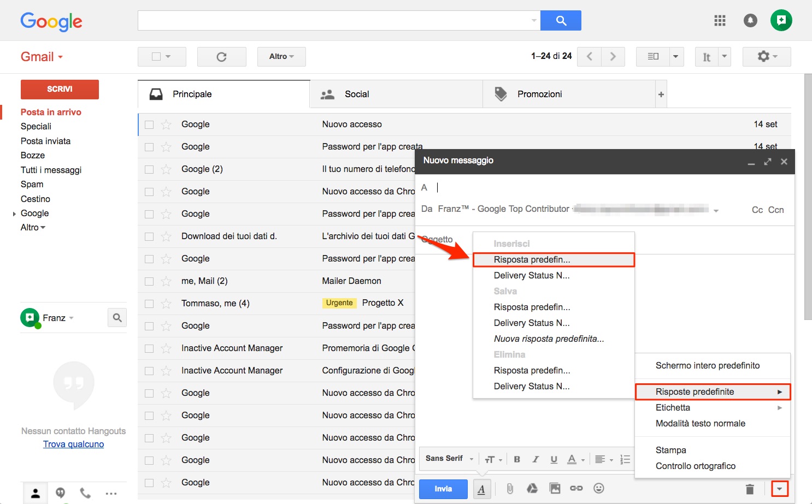Open 'Trova qualcuno' link
The image size is (812, 504).
click(73, 444)
